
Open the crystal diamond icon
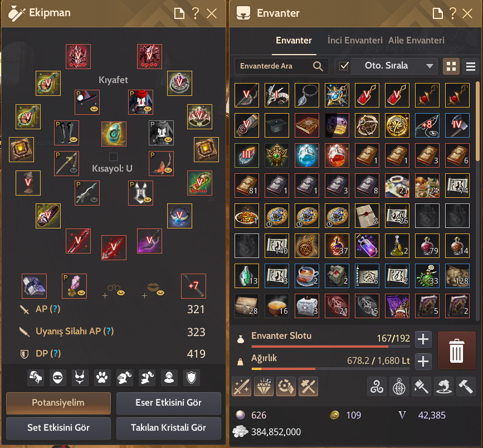point(264,386)
